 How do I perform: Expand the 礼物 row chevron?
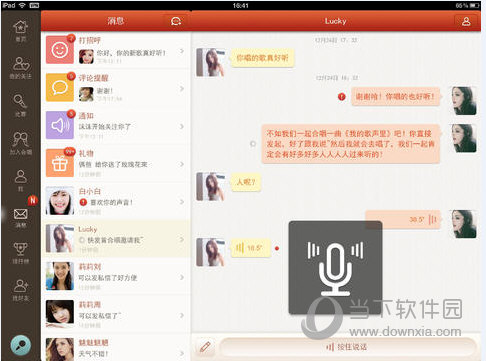(x=182, y=164)
